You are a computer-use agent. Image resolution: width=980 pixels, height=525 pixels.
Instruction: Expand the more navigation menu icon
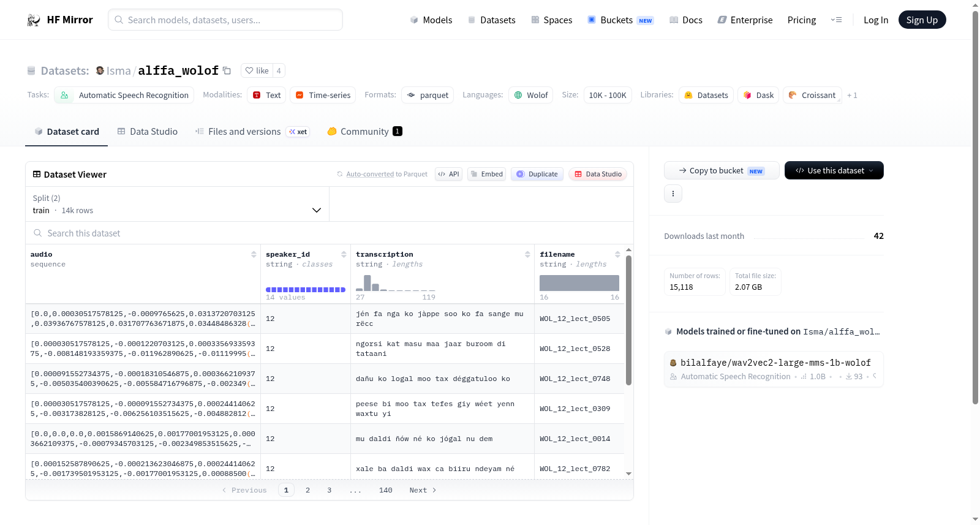pos(836,20)
